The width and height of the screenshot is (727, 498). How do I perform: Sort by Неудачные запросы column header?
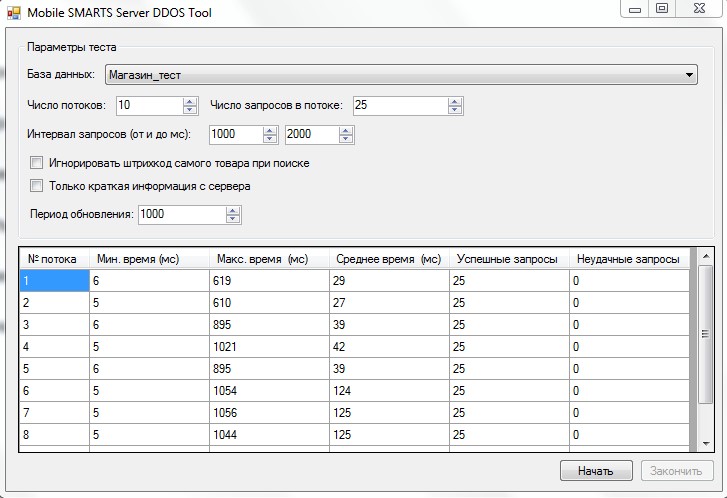(630, 259)
